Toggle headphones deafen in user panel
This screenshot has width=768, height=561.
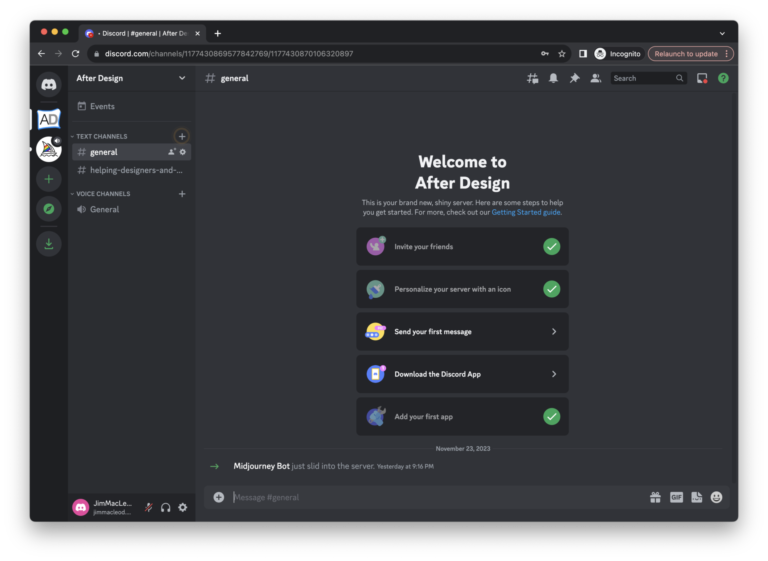pos(165,507)
